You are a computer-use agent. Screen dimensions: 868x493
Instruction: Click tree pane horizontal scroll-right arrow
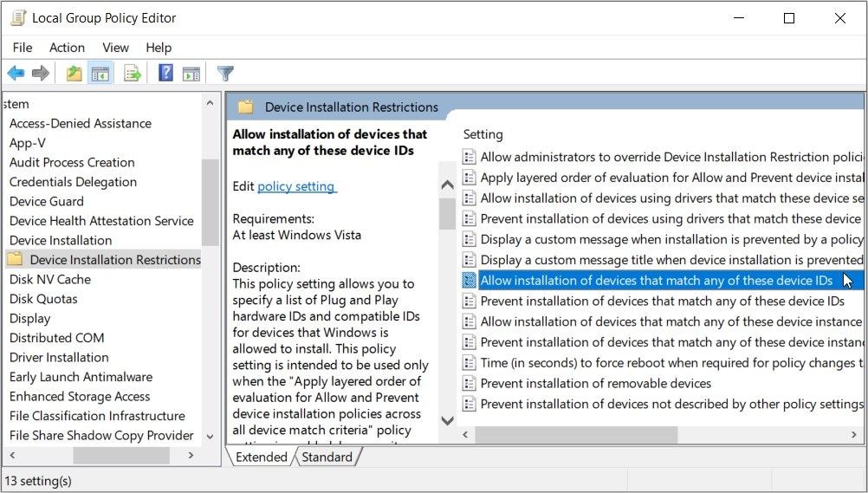click(x=191, y=456)
